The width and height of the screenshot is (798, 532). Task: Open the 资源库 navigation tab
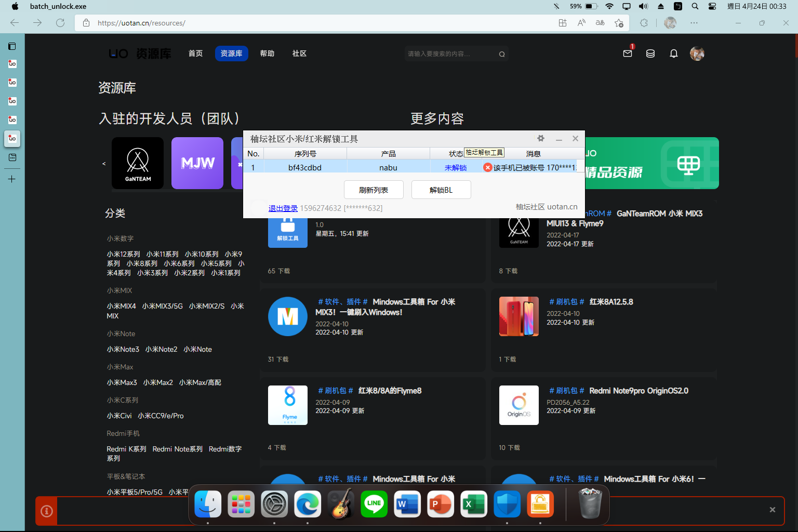tap(232, 54)
